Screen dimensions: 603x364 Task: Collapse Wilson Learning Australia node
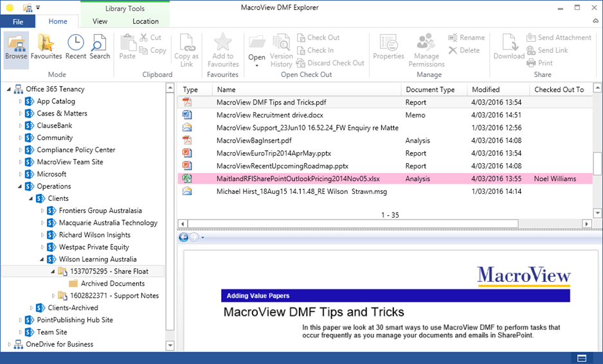tap(42, 259)
